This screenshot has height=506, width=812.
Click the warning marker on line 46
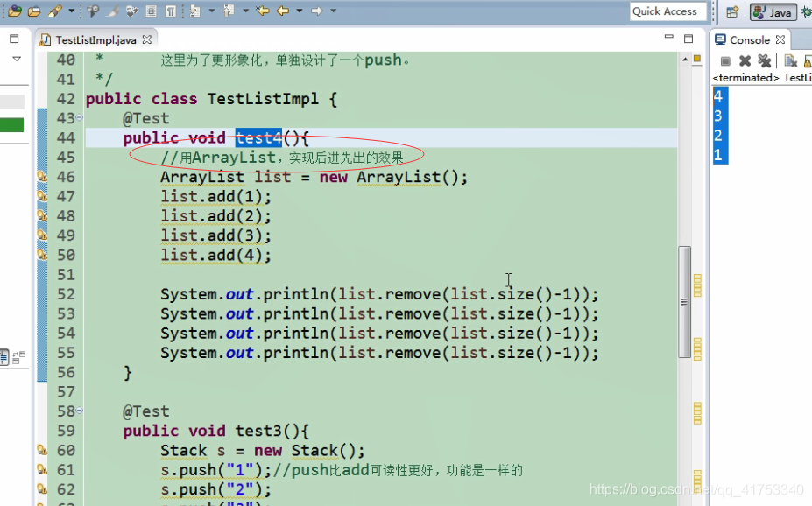coord(42,177)
